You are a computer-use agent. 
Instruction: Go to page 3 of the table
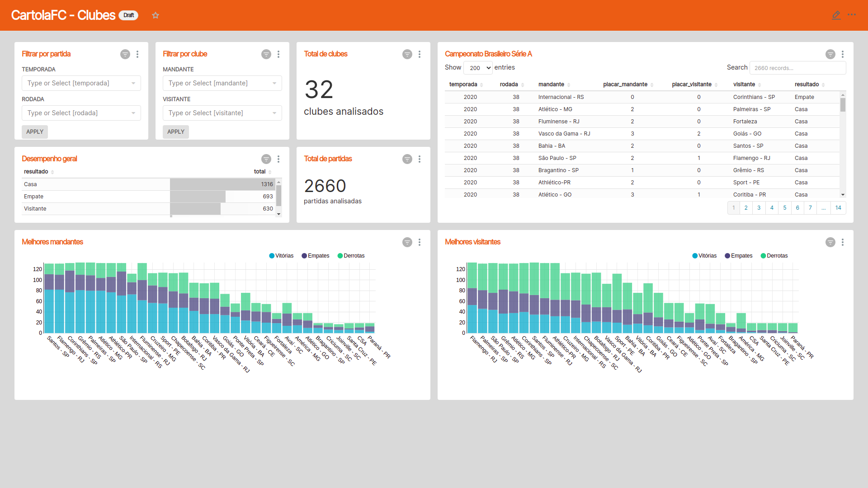pos(759,208)
